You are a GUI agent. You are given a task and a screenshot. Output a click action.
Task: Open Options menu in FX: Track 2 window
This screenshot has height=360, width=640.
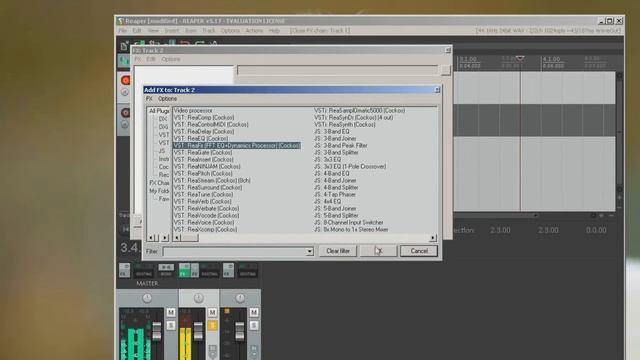pyautogui.click(x=171, y=59)
